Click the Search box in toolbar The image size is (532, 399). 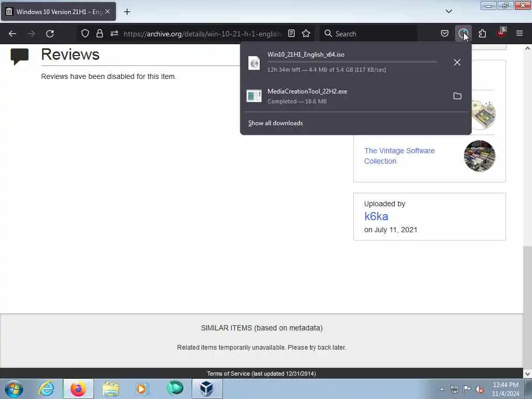coord(369,34)
